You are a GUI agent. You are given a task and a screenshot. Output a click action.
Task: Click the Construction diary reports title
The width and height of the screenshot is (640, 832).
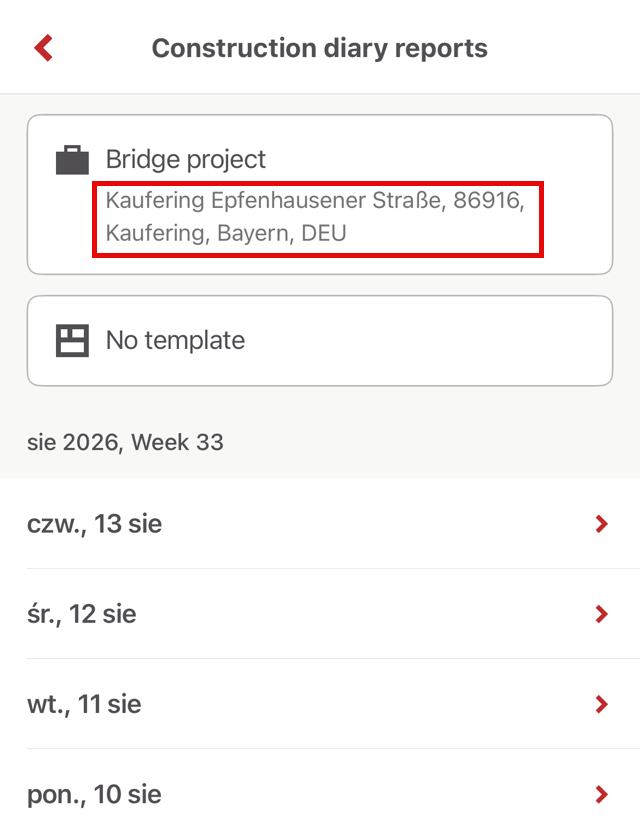(319, 48)
